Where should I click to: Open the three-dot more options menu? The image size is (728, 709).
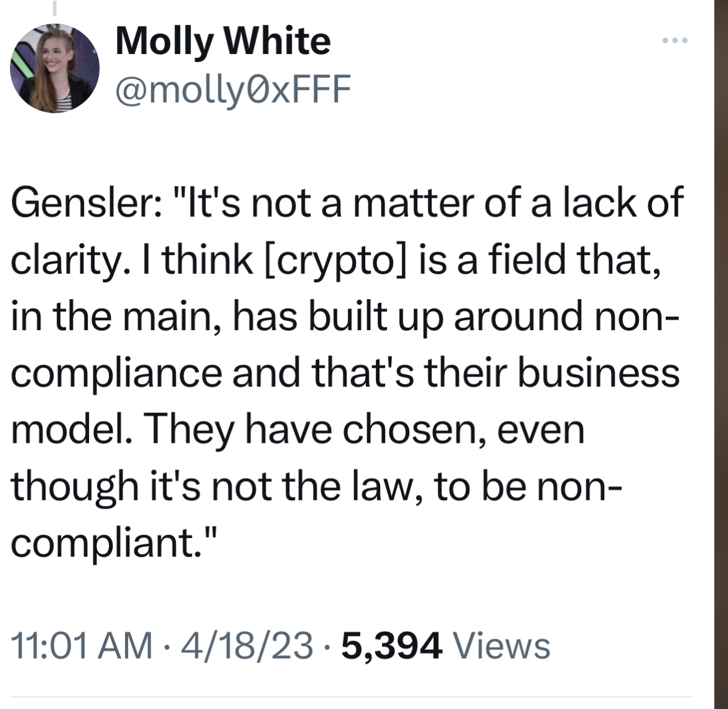click(x=674, y=42)
